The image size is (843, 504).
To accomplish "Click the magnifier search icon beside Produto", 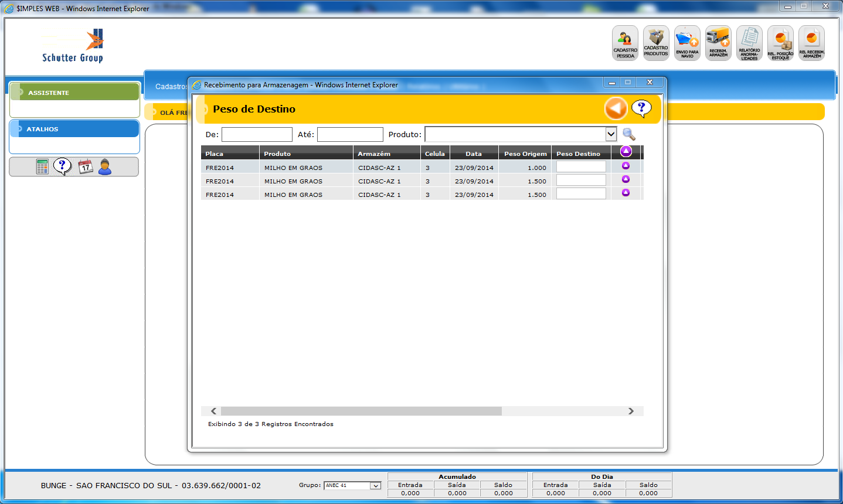I will 629,134.
